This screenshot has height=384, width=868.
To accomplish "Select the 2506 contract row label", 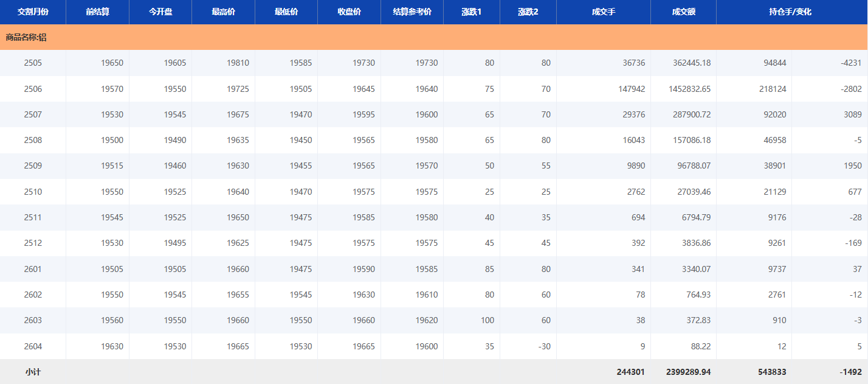I will [33, 89].
